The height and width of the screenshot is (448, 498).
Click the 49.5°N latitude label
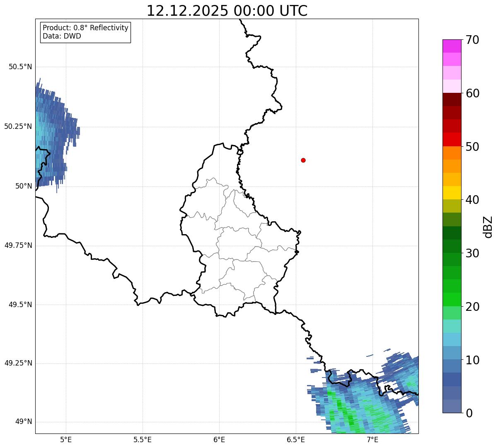(20, 305)
